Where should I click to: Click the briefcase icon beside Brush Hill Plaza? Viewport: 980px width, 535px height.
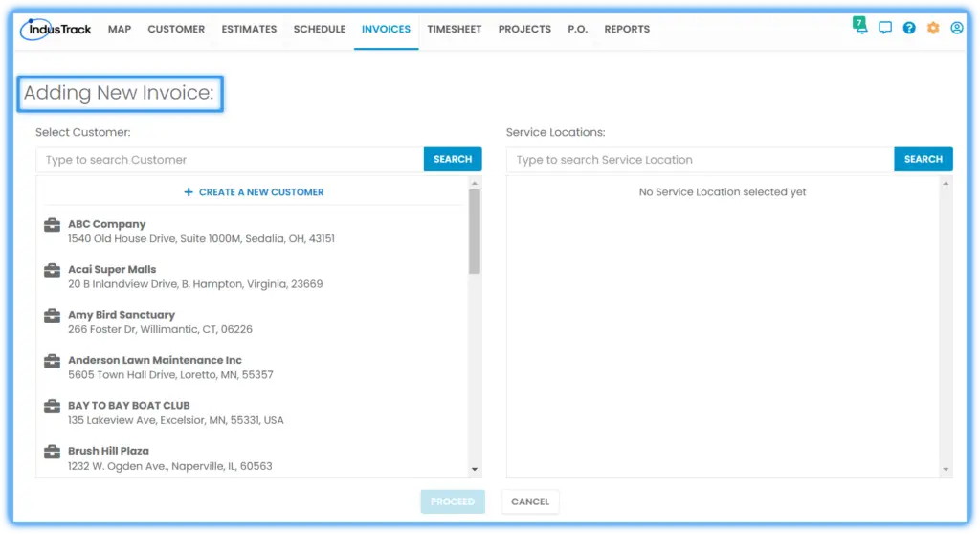tap(53, 451)
